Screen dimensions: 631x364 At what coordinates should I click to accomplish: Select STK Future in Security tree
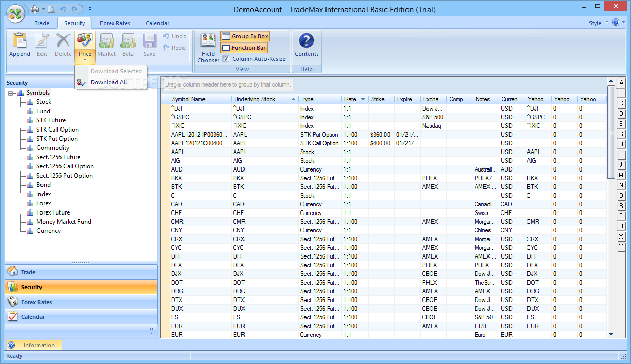pyautogui.click(x=51, y=120)
